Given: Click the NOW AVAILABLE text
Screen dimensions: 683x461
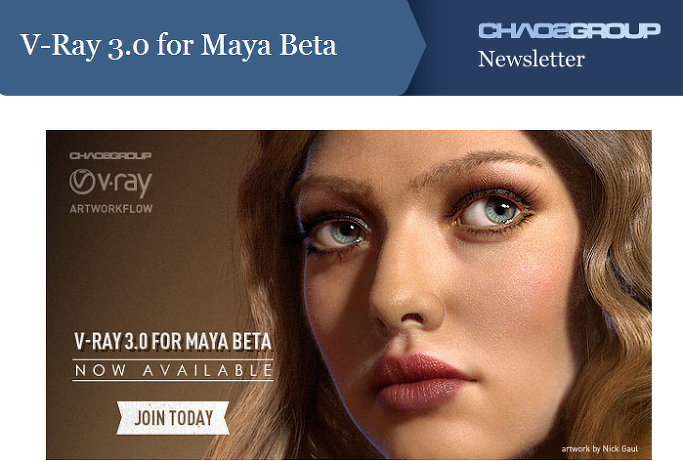Looking at the screenshot, I should click(173, 370).
